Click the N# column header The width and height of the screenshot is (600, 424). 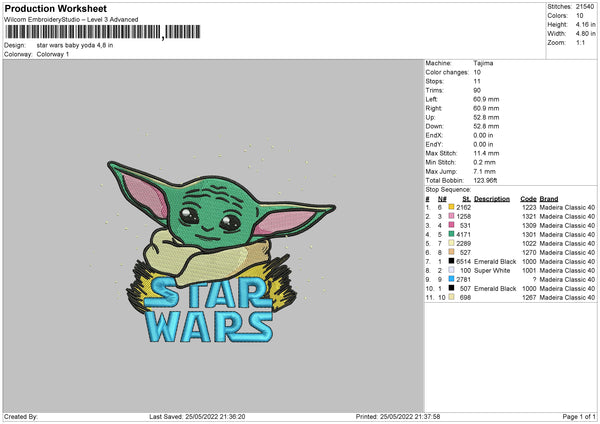442,199
